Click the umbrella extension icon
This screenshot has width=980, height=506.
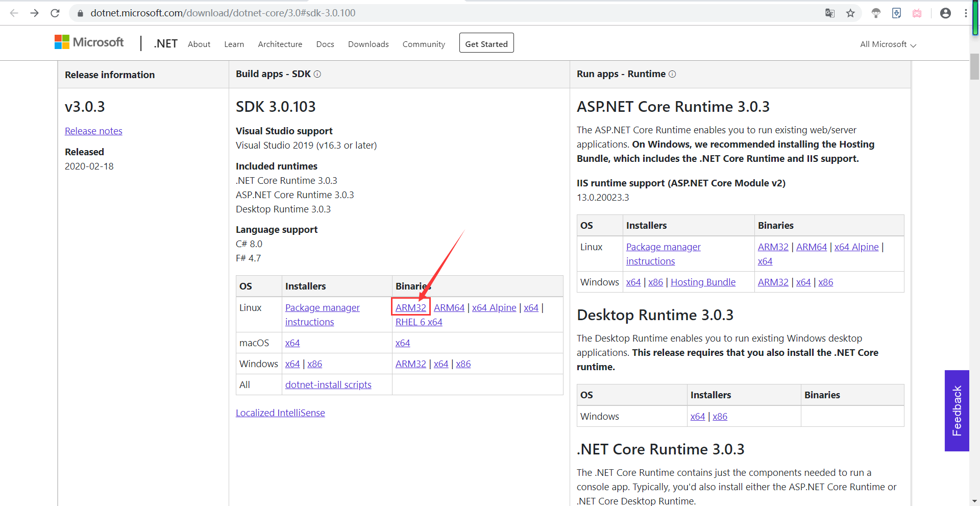click(876, 13)
